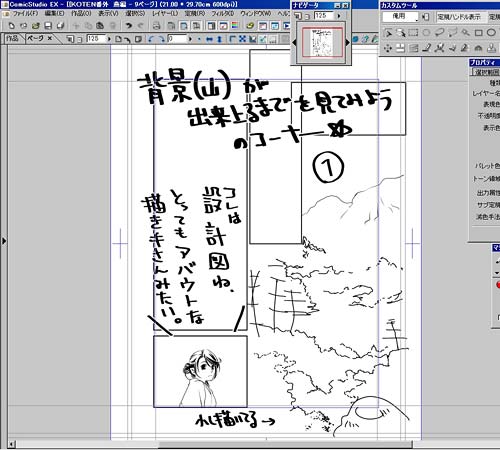Image resolution: width=500 pixels, height=450 pixels.
Task: Click the Navigator page preview thumbnail
Action: point(322,42)
